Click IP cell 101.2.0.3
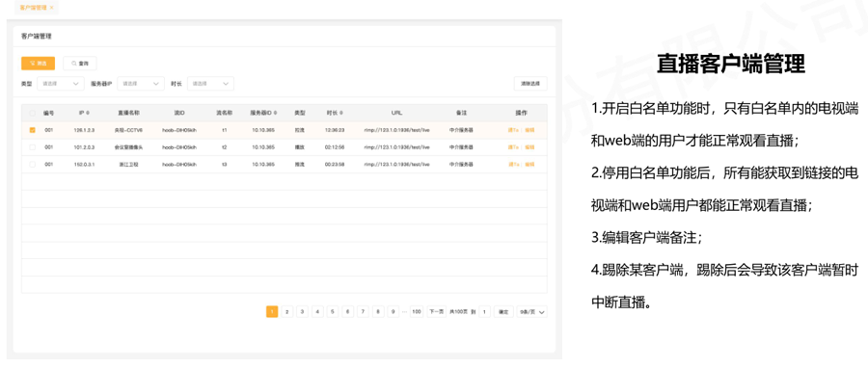 point(84,147)
